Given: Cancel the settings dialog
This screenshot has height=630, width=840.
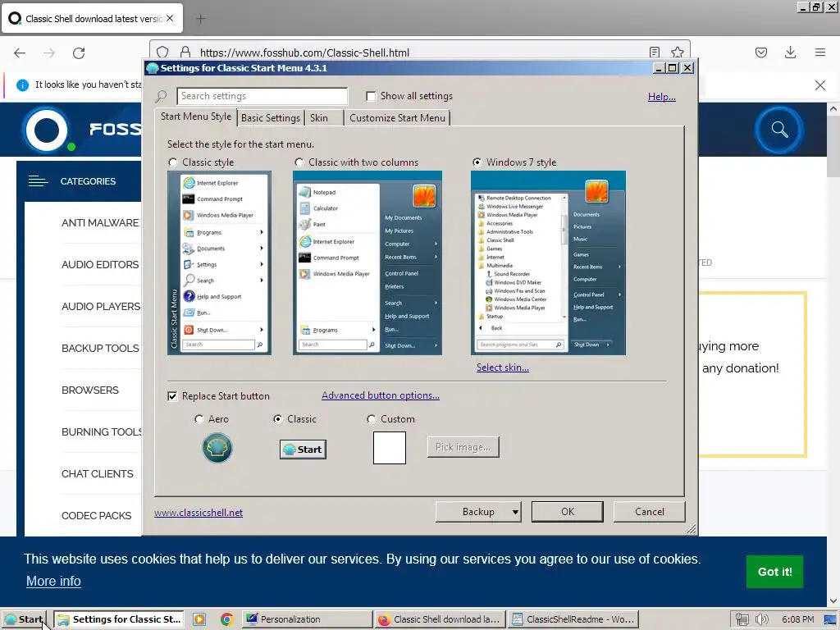Looking at the screenshot, I should pyautogui.click(x=650, y=512).
